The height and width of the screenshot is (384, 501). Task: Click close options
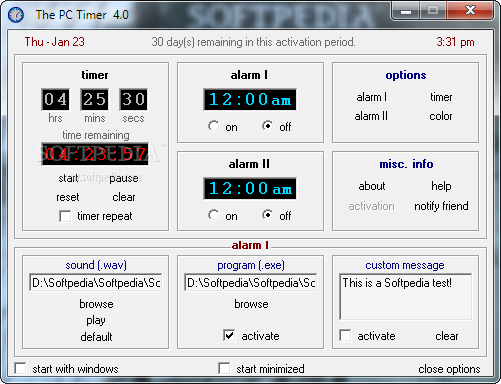click(449, 369)
